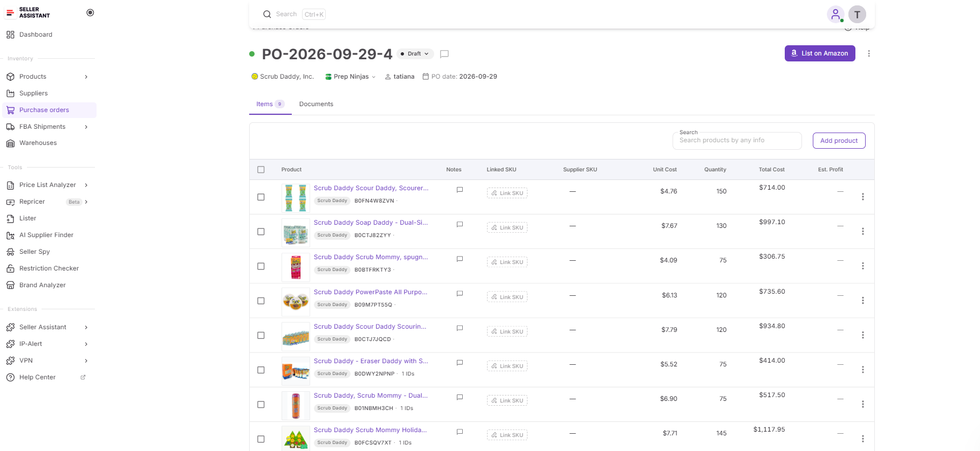
Task: Toggle the select-all header checkbox
Action: [261, 169]
